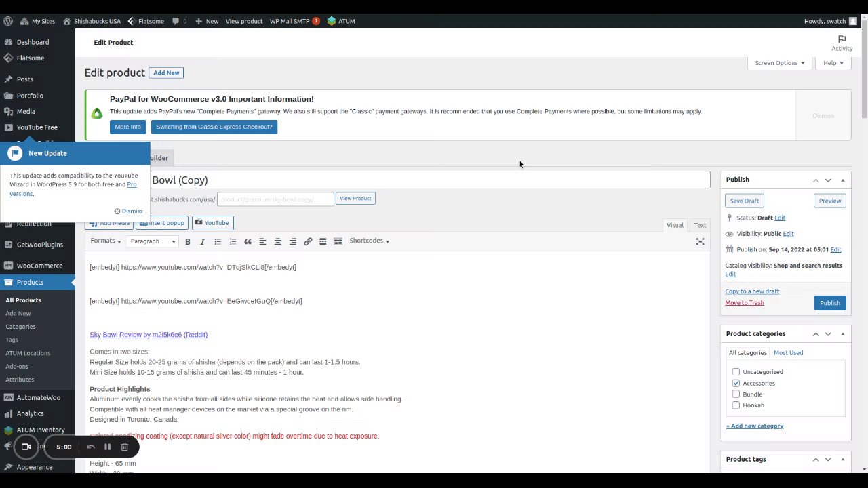Move this product to Trash
Screen dimensions: 868x488
744,303
